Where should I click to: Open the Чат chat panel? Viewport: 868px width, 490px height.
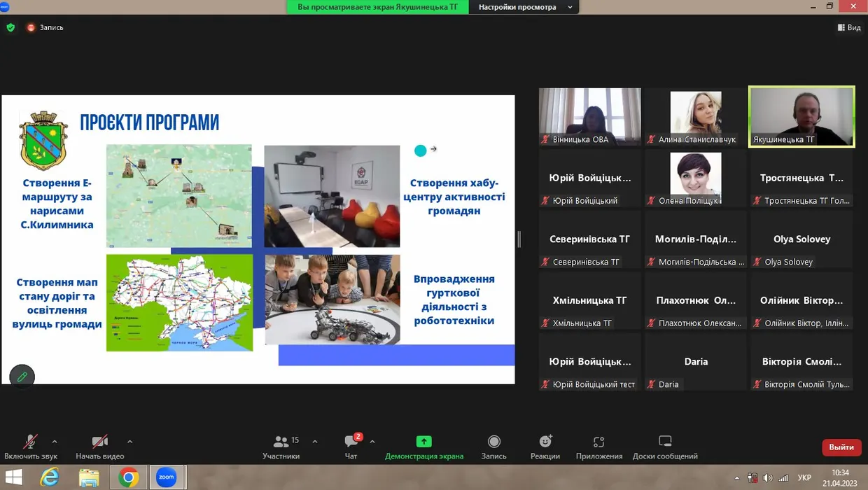(x=351, y=447)
